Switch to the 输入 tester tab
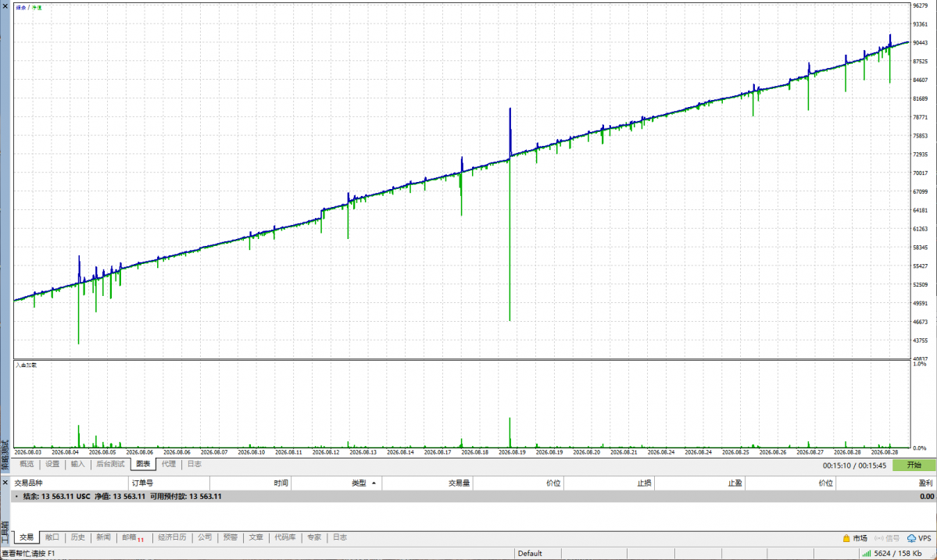The height and width of the screenshot is (560, 937). 77,464
